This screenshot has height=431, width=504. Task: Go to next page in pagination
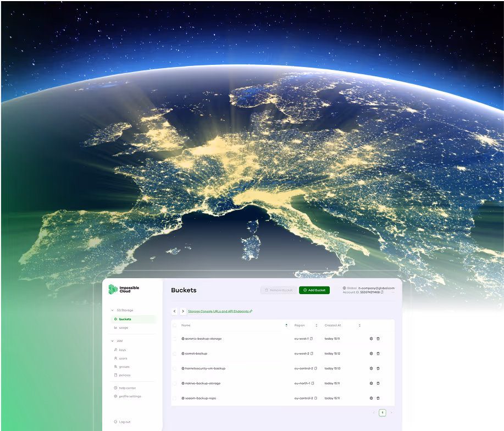pos(391,413)
